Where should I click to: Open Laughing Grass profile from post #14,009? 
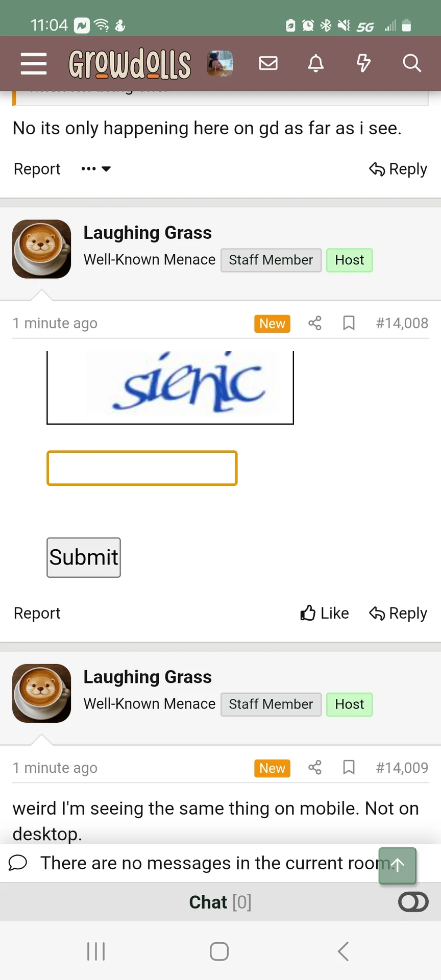point(148,677)
